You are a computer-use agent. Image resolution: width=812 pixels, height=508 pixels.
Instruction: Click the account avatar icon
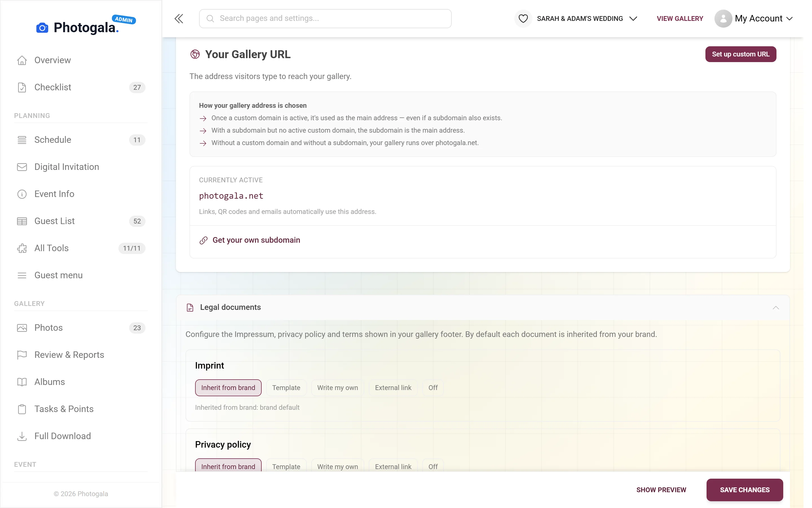click(723, 18)
